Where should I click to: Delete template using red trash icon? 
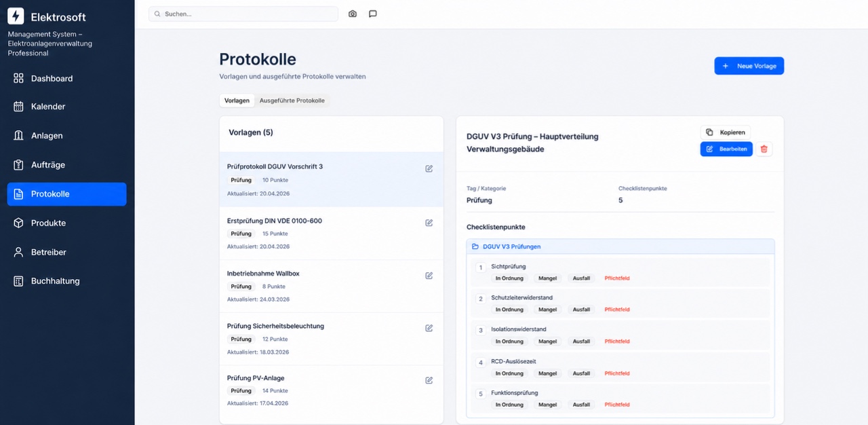(x=764, y=149)
